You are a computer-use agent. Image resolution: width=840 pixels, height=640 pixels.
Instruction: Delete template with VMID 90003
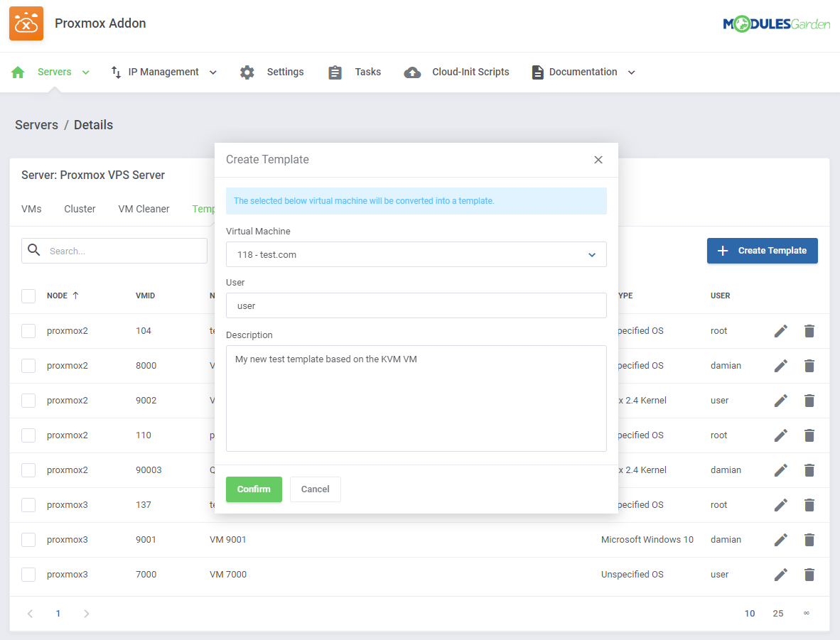coord(809,470)
